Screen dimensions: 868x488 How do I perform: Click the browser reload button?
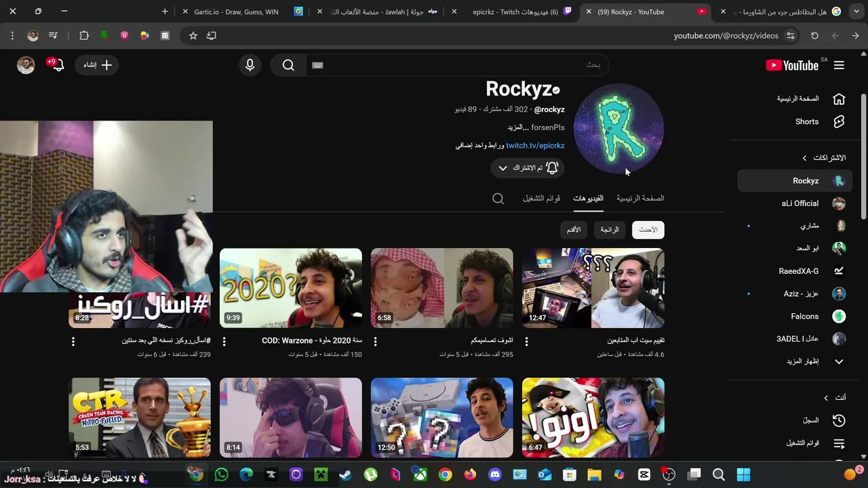(x=814, y=36)
